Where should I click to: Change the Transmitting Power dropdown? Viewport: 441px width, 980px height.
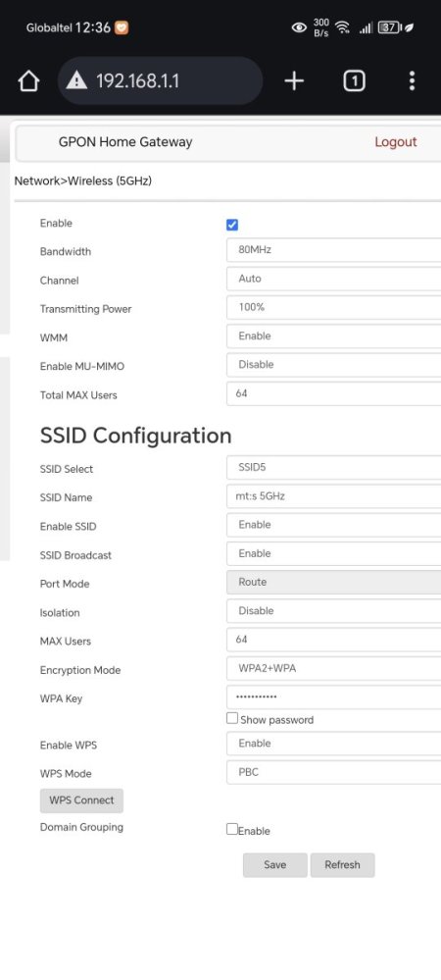333,307
